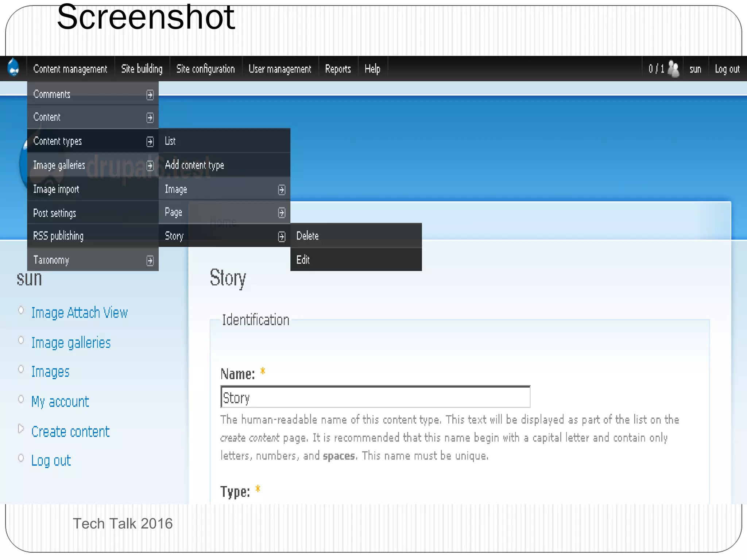
Task: Click into the Name text field
Action: [375, 397]
